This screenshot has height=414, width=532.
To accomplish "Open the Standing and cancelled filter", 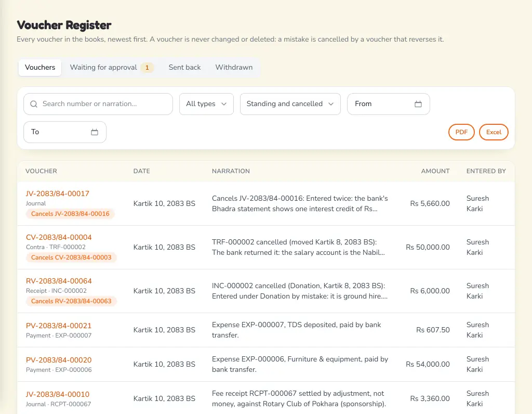I will tap(290, 104).
